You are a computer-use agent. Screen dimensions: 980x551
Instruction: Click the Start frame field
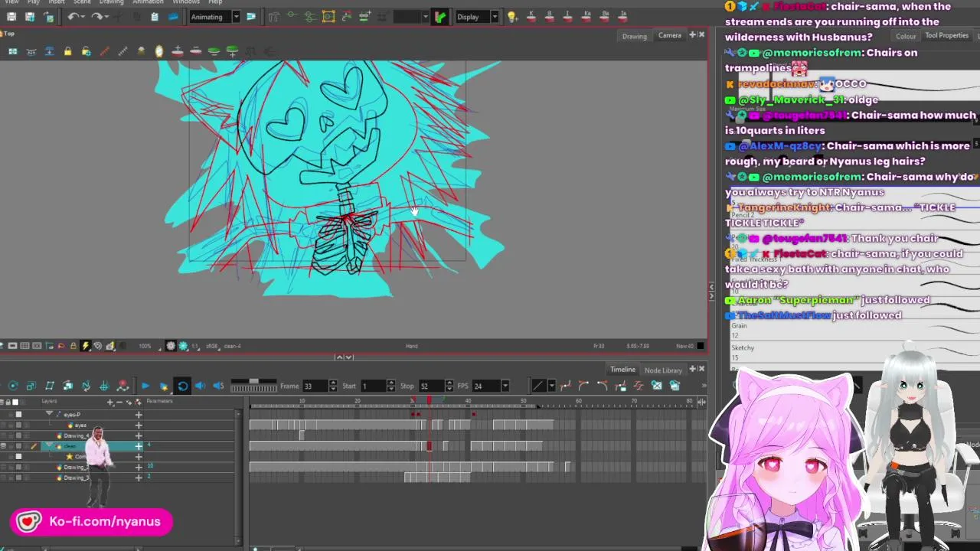(373, 386)
